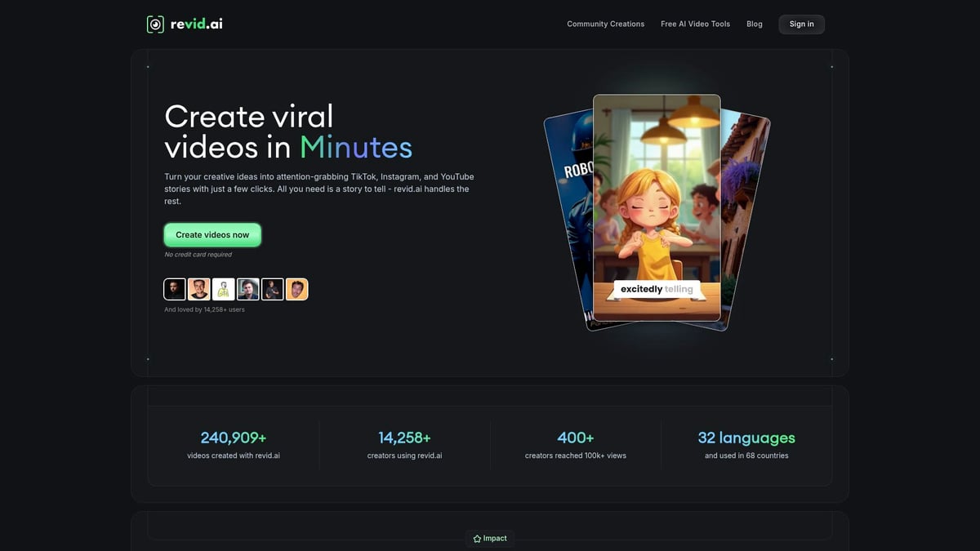Open the Blog from the top navigation
The height and width of the screenshot is (551, 980).
pos(754,24)
